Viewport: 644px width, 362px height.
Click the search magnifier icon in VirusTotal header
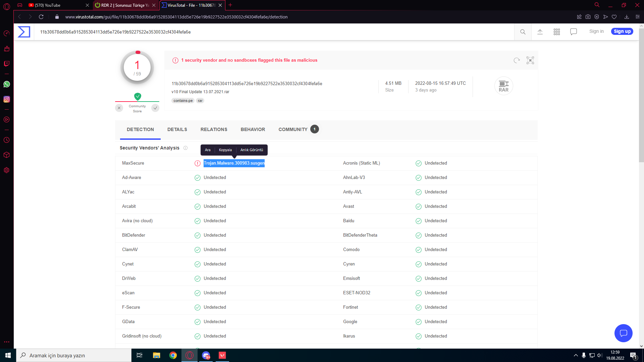(x=523, y=32)
